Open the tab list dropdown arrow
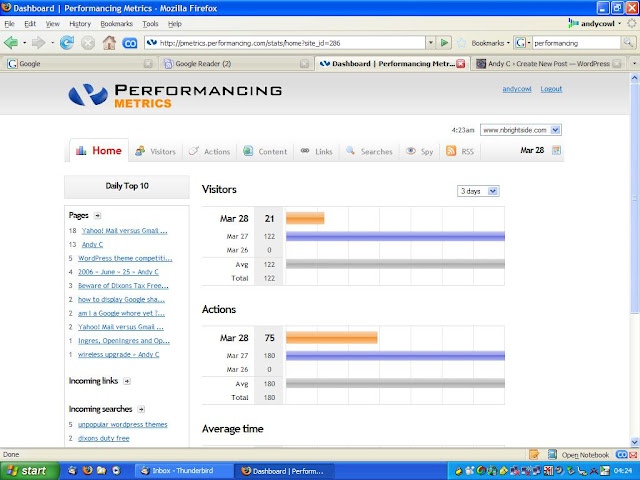Image resolution: width=640 pixels, height=480 pixels. 634,64
